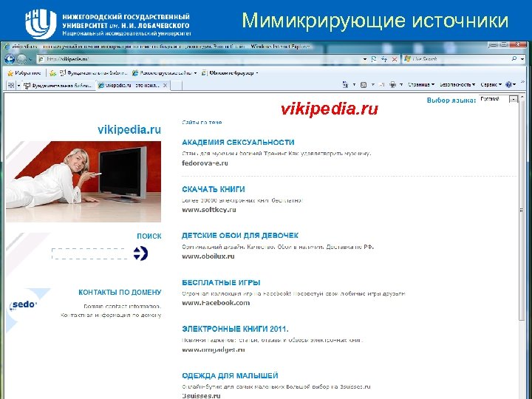This screenshot has height=399, width=532.
Task: Open the Print options dropdown arrow
Action: pyautogui.click(x=401, y=85)
